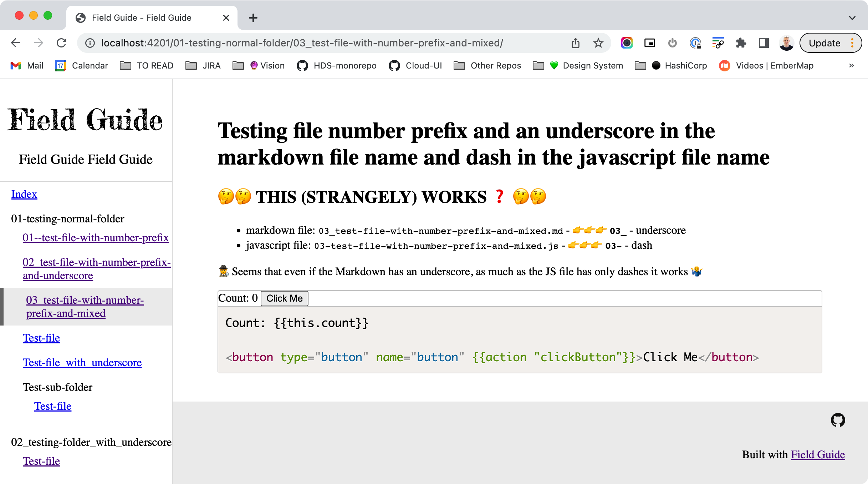This screenshot has width=868, height=484.
Task: Expand the hidden bookmarks chevron
Action: point(851,66)
